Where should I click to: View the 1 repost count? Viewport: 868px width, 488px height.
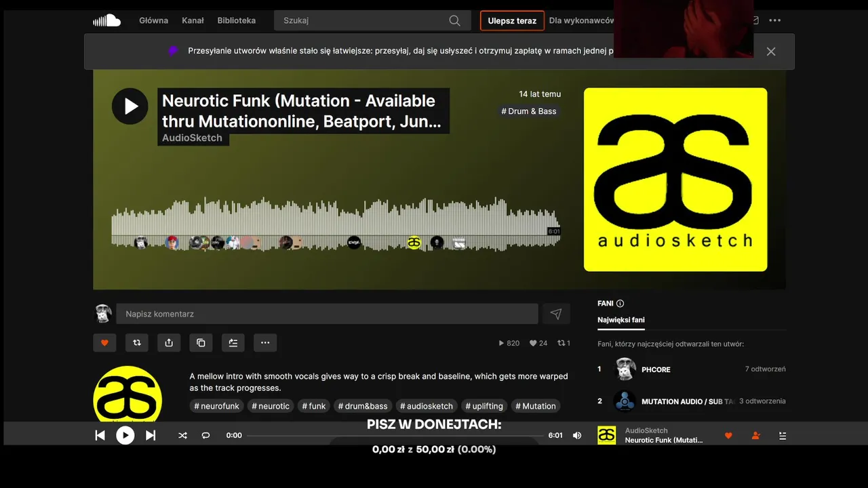point(564,343)
